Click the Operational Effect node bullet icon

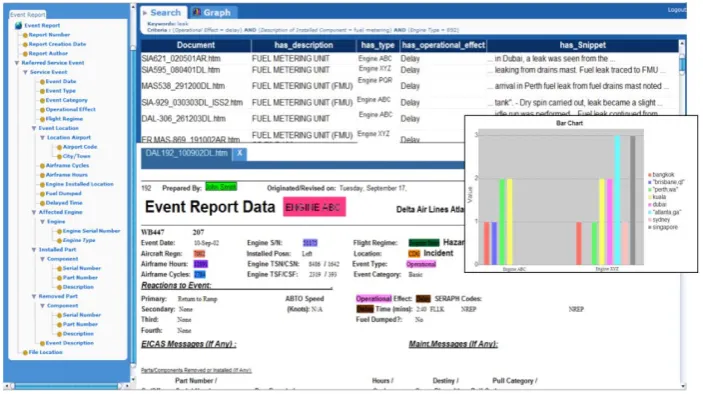pos(42,110)
